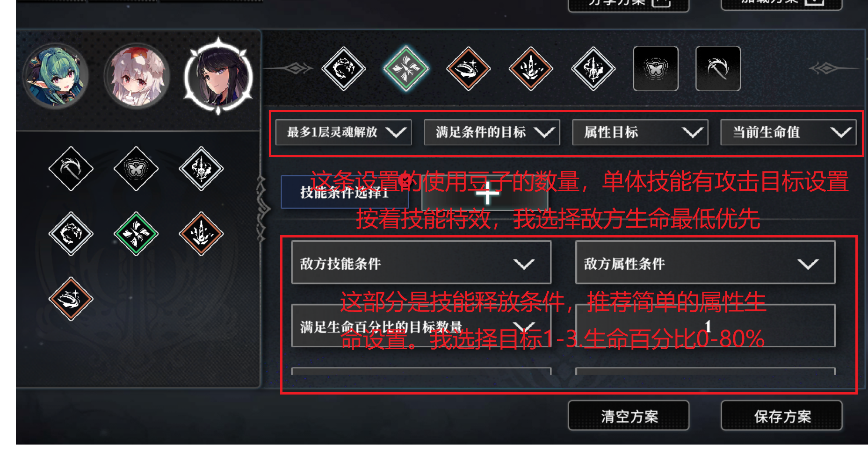Switch to the 技能条件选择1 tab
Viewport: 868px width, 474px height.
pos(345,192)
